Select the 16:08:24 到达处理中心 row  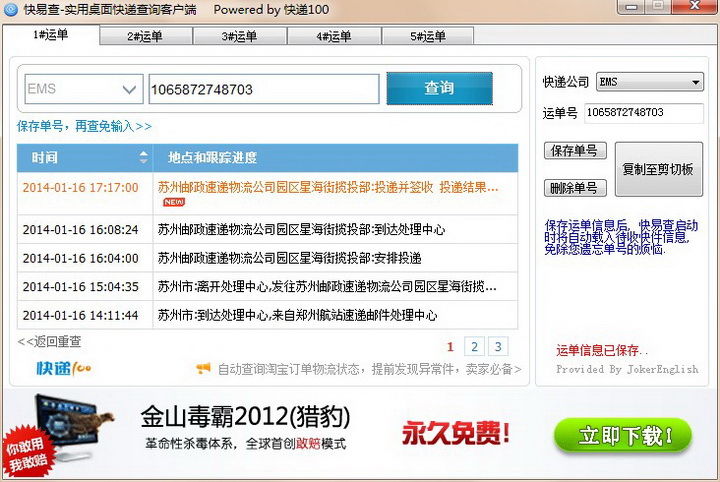pos(267,229)
